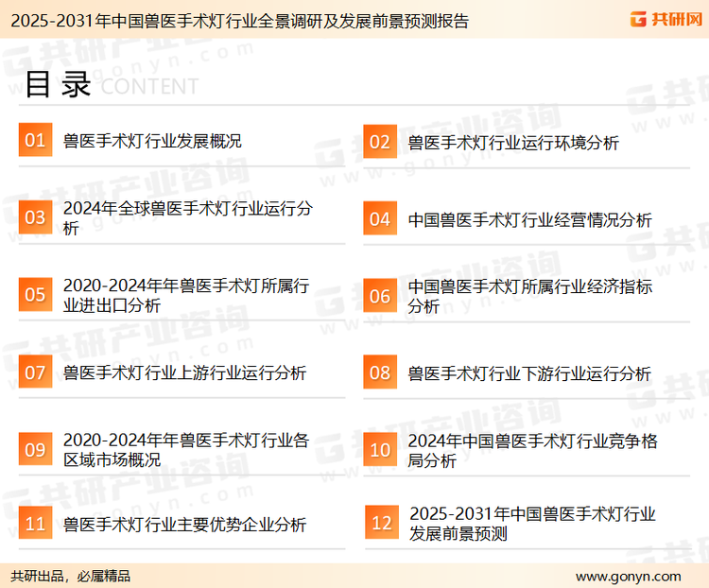Click report title 2025-2031年中国兽医手术灯行业全景调研

(240, 21)
